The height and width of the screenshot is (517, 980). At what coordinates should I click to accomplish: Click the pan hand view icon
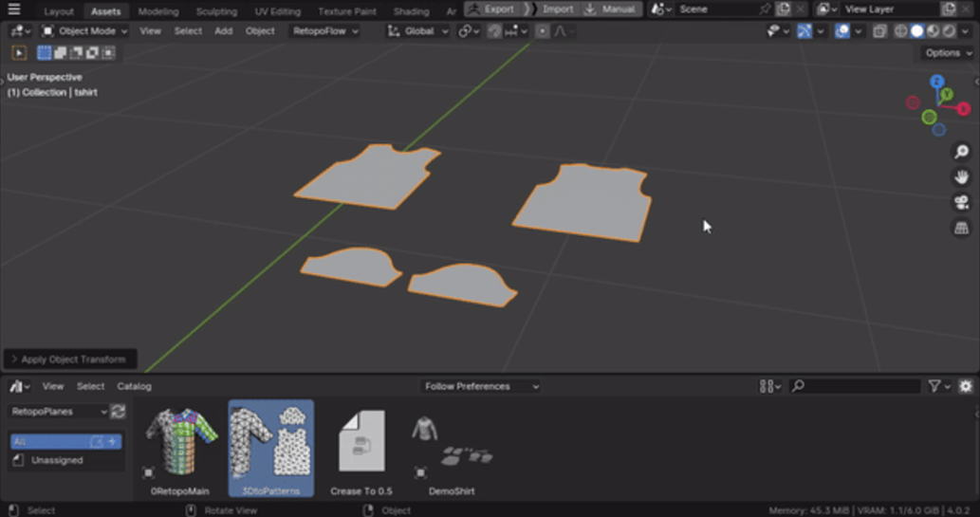[x=961, y=176]
